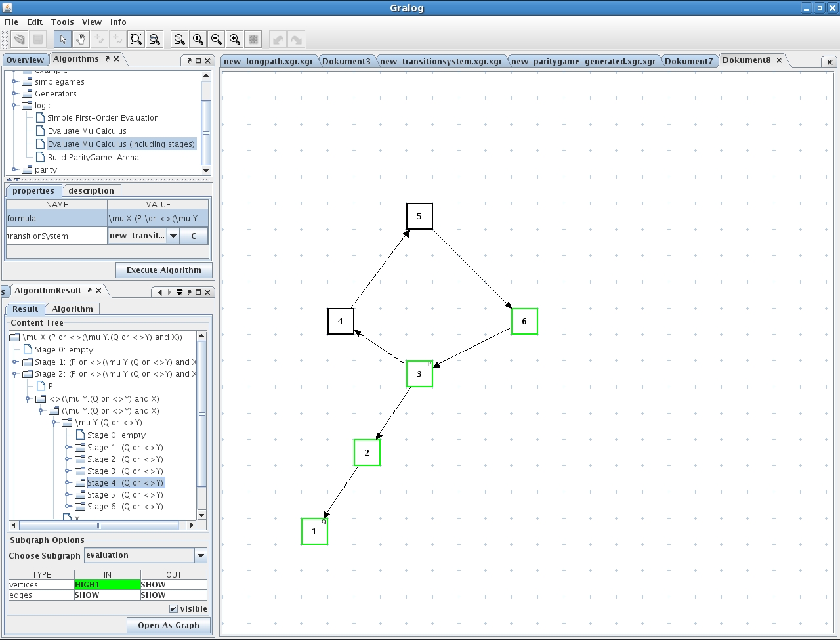Click the open file folder toolbar icon
840x640 pixels.
(20, 39)
